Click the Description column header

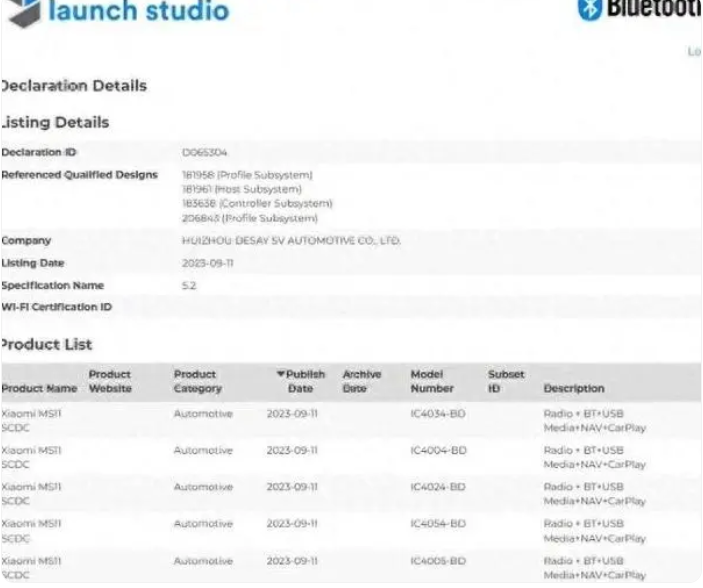pyautogui.click(x=574, y=388)
